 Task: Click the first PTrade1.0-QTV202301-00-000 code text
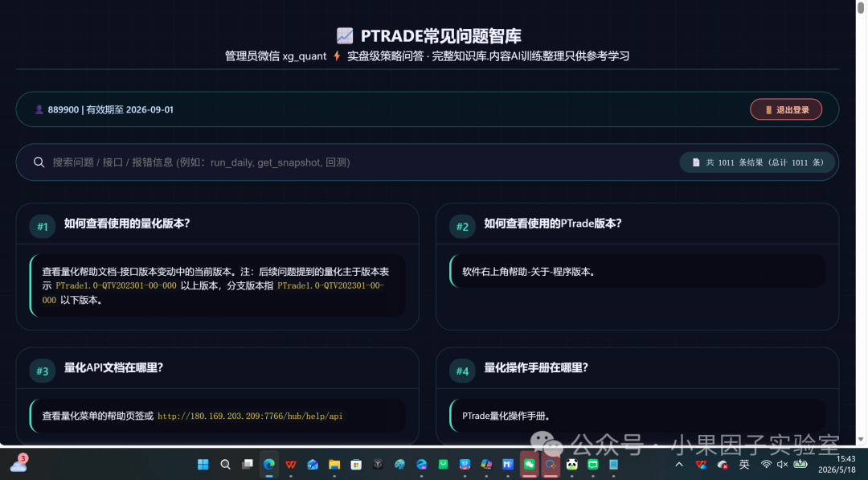pos(116,285)
